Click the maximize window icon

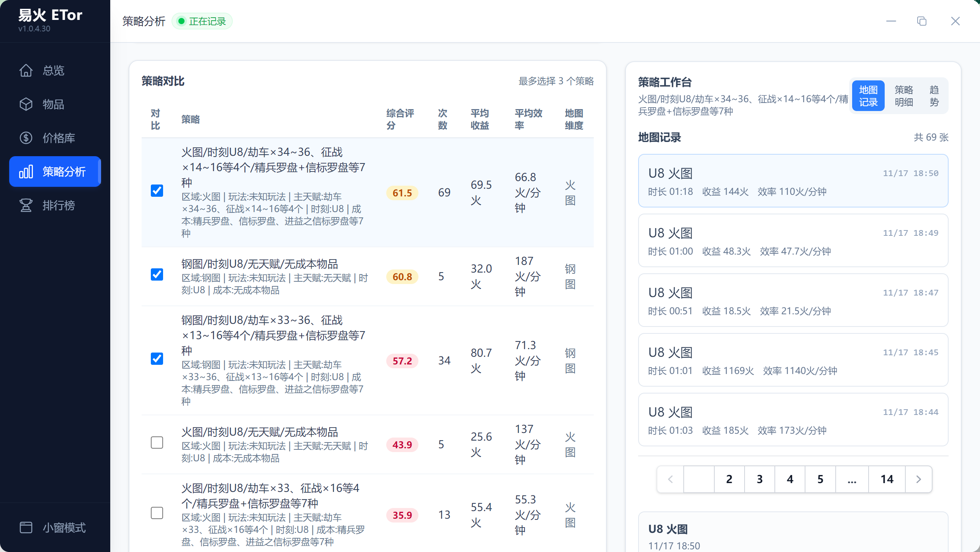(922, 21)
